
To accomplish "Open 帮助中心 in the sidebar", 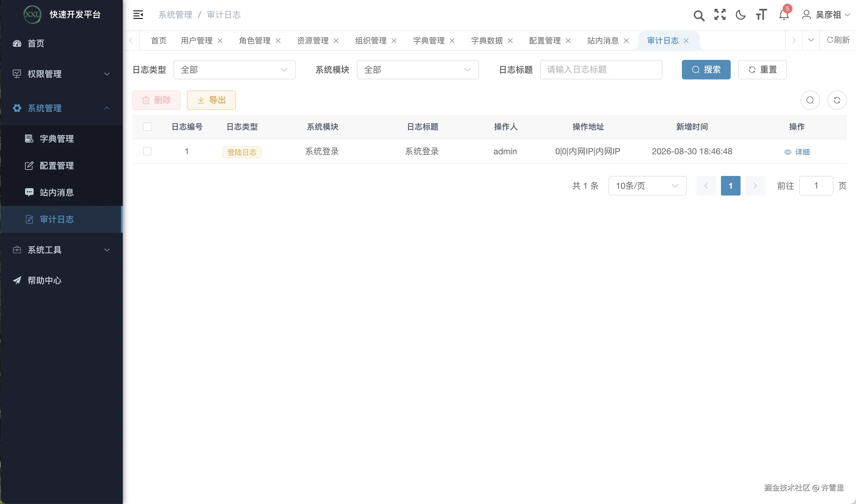I will [61, 280].
